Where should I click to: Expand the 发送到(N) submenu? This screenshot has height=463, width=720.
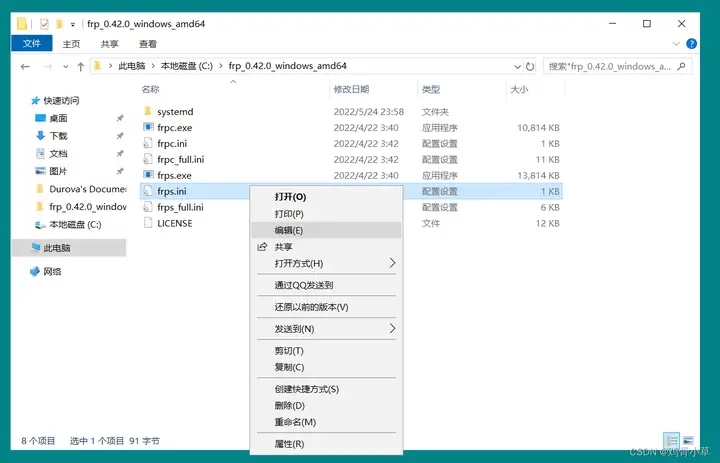pos(326,329)
